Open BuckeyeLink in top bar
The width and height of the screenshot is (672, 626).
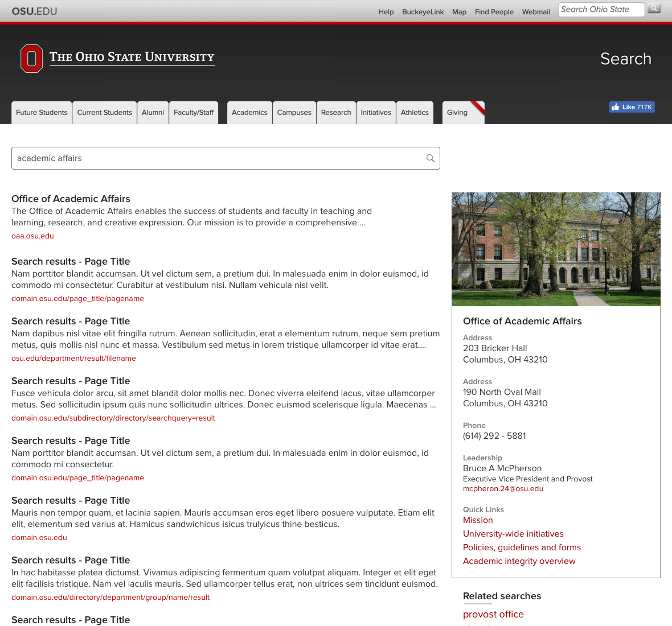point(423,12)
